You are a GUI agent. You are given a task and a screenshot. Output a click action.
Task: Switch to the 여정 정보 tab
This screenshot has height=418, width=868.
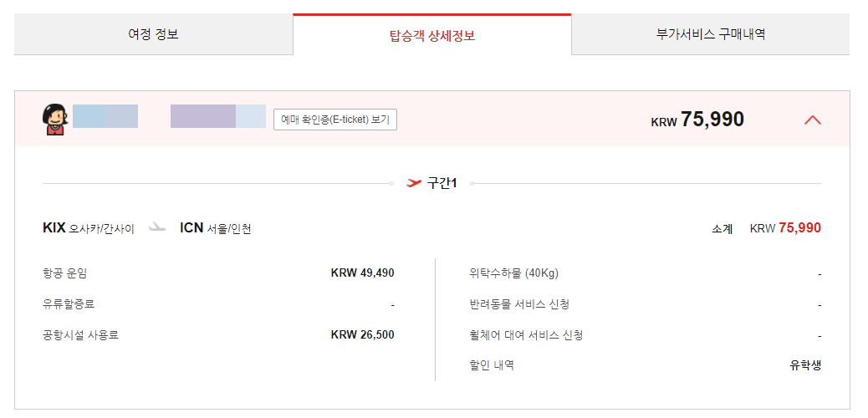click(x=153, y=34)
